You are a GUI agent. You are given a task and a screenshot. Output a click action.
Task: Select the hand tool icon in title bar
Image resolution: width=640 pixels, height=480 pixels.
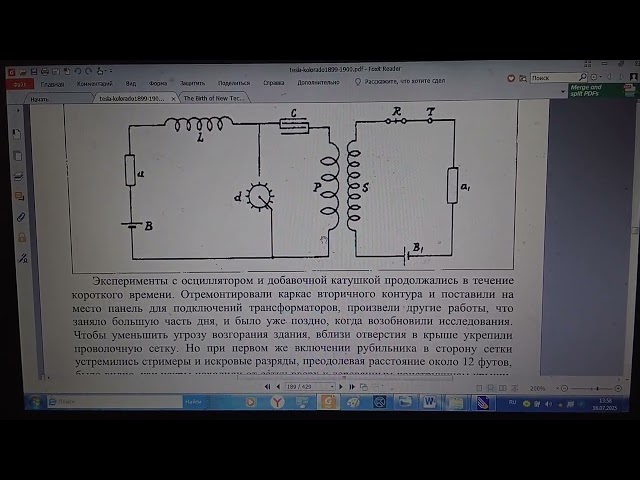pos(100,71)
